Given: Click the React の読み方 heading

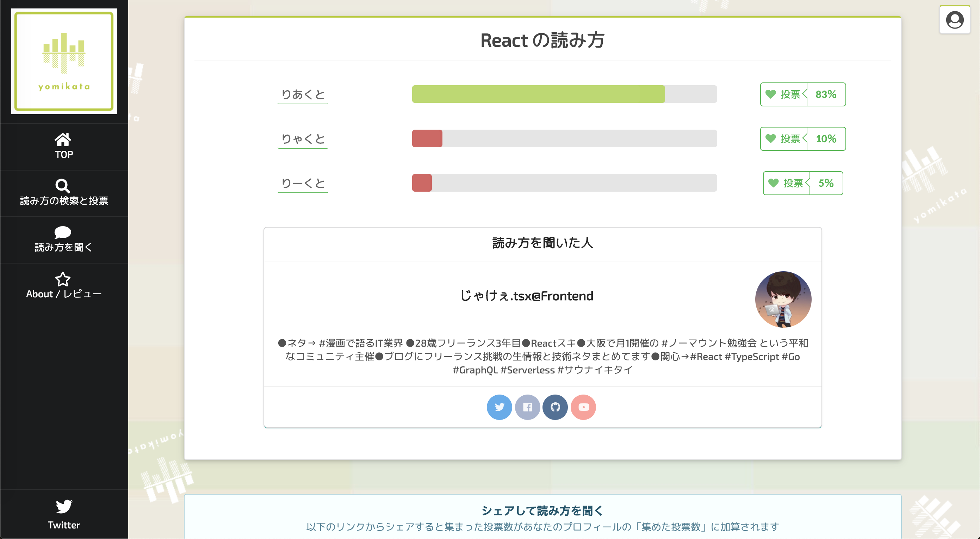Looking at the screenshot, I should click(x=542, y=40).
